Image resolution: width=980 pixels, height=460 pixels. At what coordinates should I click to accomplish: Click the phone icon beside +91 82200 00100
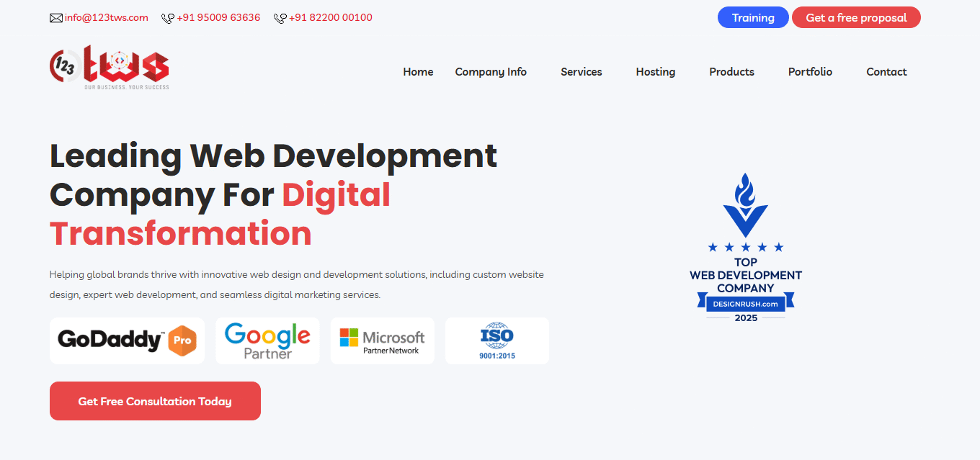279,17
